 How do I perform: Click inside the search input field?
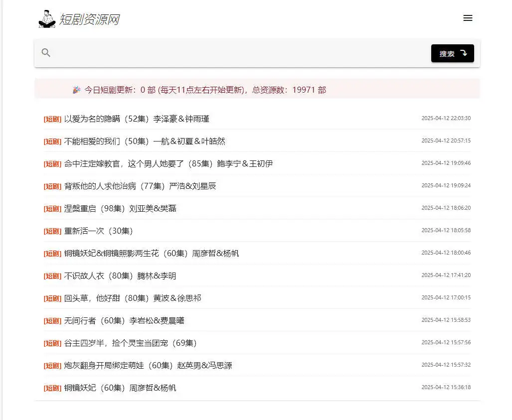coord(239,53)
